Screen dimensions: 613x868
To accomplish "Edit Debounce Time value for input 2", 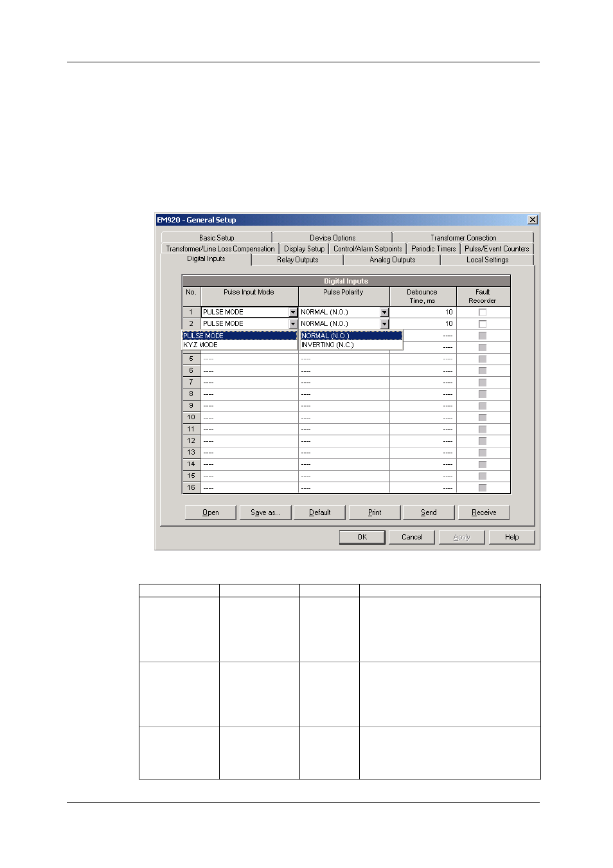I will (423, 324).
